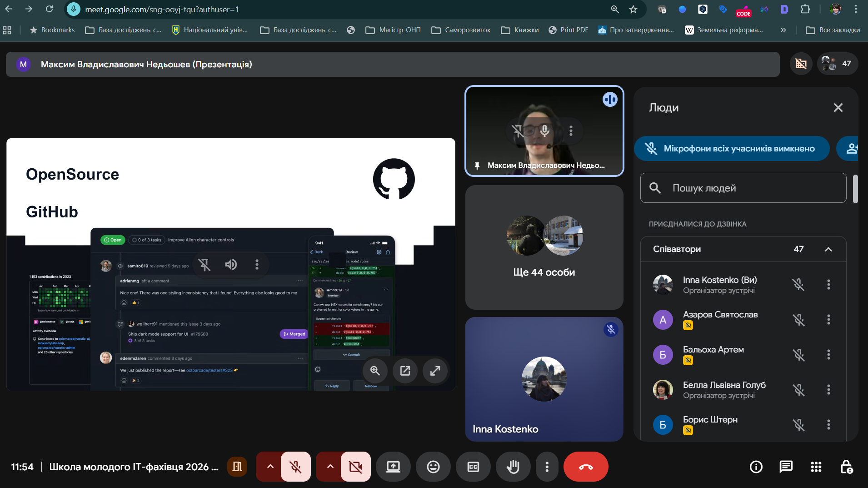868x488 pixels.
Task: Mute the presentation audio
Action: [231, 265]
